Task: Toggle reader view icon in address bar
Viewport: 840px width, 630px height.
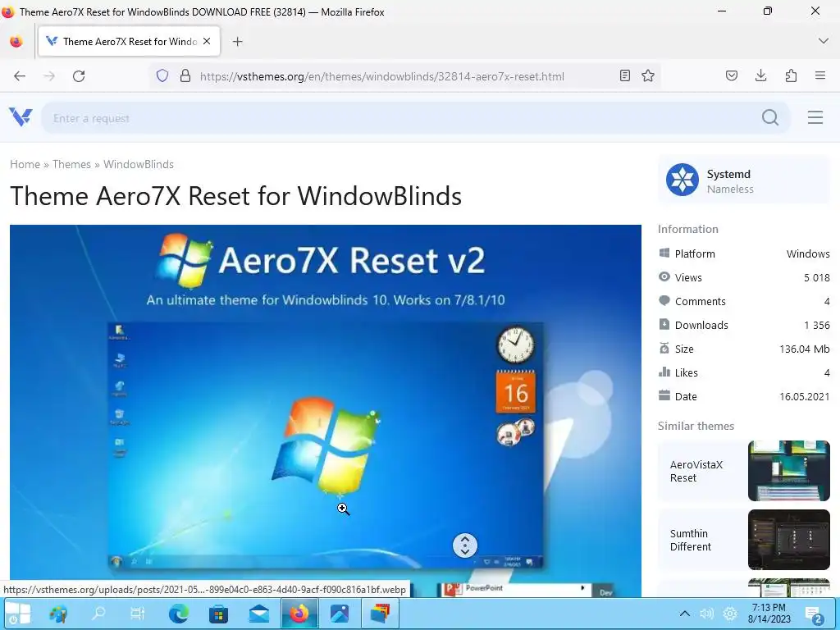Action: click(x=624, y=75)
